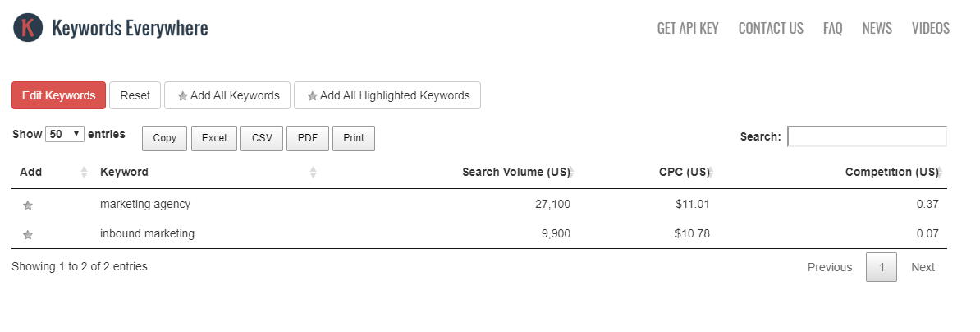Screen dimensions: 980x332
Task: Star the inbound marketing keyword
Action: click(28, 235)
